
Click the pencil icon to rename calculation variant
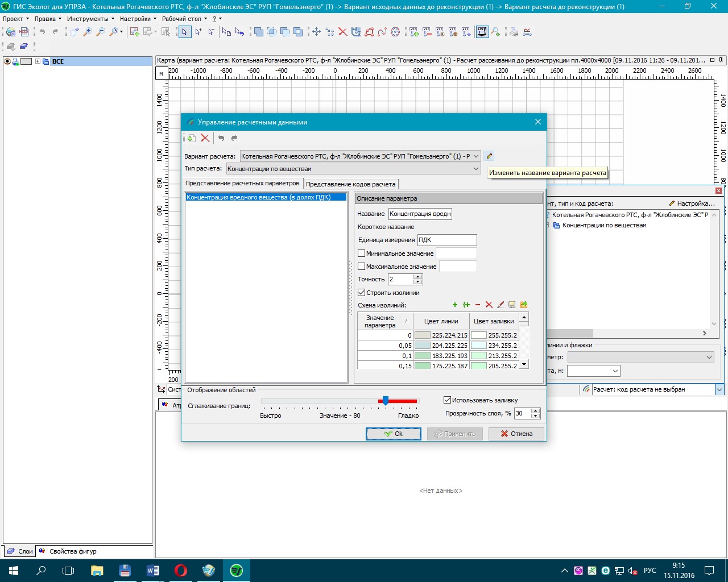click(x=489, y=156)
